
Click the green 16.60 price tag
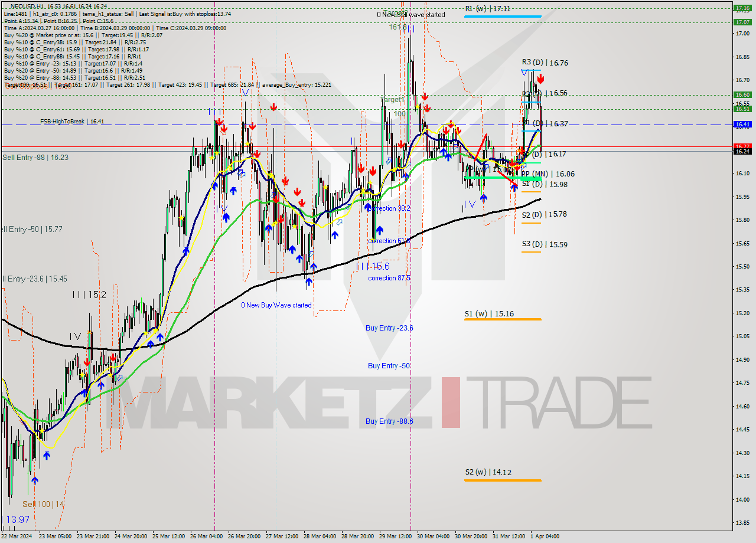(x=742, y=94)
